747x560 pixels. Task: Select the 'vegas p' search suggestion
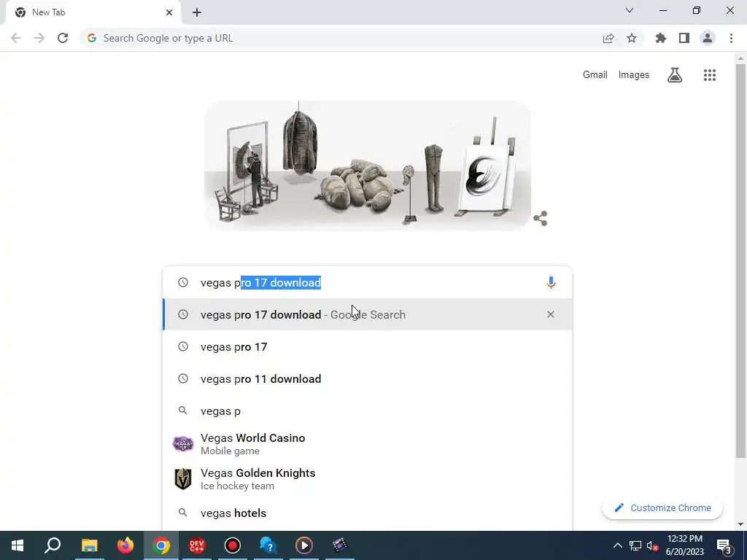point(368,411)
